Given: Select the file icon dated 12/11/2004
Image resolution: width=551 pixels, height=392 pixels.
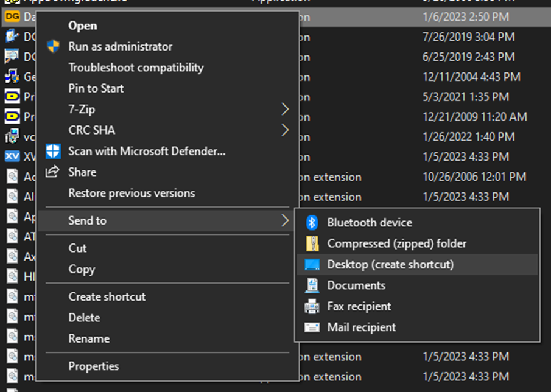Looking at the screenshot, I should pos(12,77).
